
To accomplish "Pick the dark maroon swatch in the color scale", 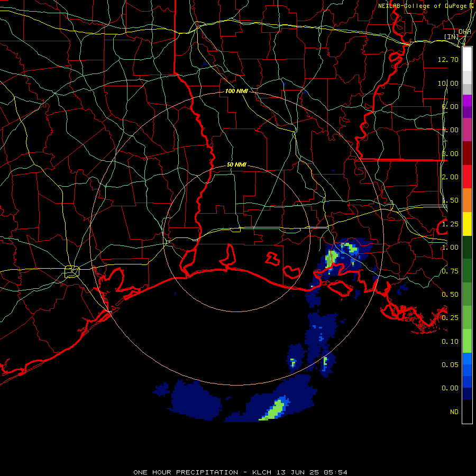I will pyautogui.click(x=467, y=153).
